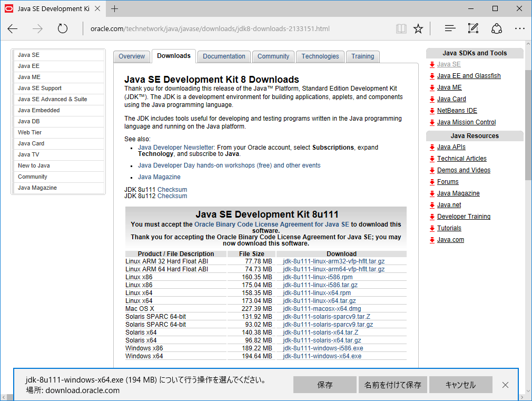Screen dimensions: 532x401
Task: Select Java SE Support sidebar item
Action: pos(58,89)
